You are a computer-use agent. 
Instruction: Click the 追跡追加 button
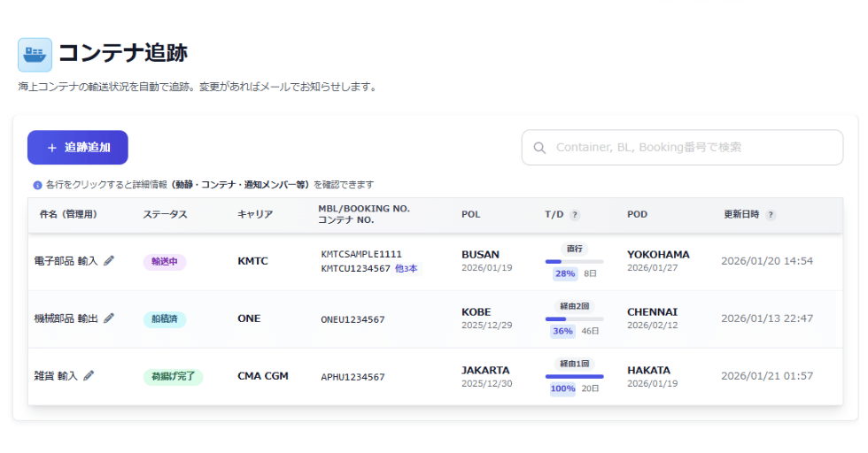(x=78, y=147)
